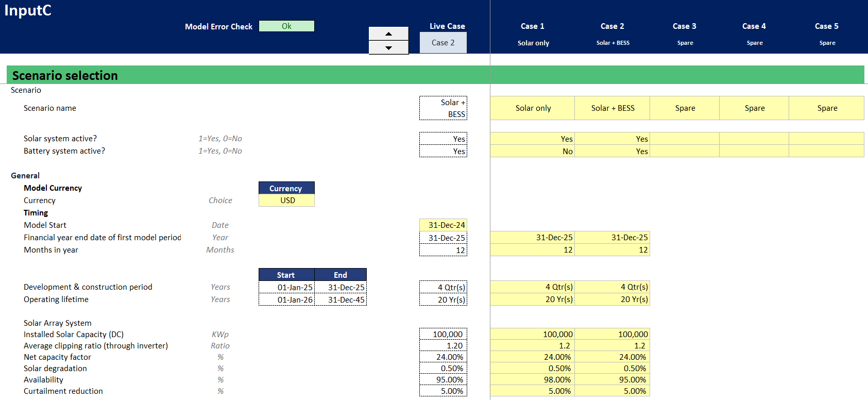Click Case 2 operating lifetime '20 Yr(s)' cell
This screenshot has width=868, height=400.
point(612,299)
